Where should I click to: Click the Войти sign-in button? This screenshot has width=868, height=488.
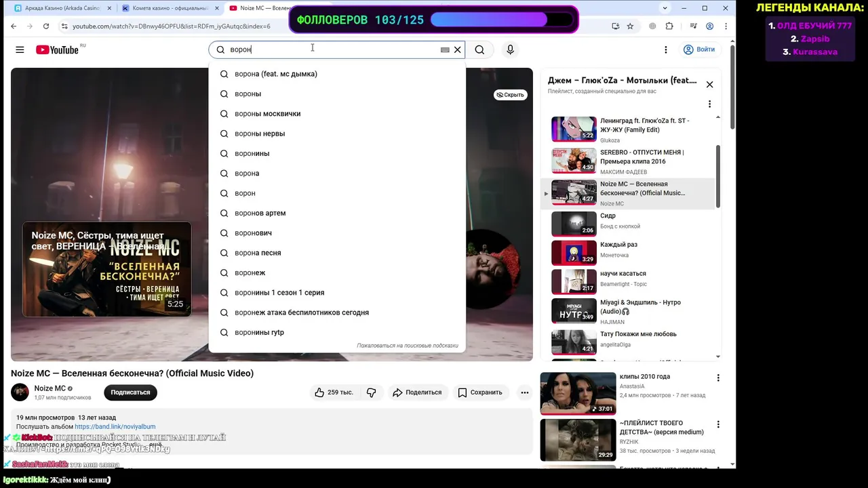699,49
